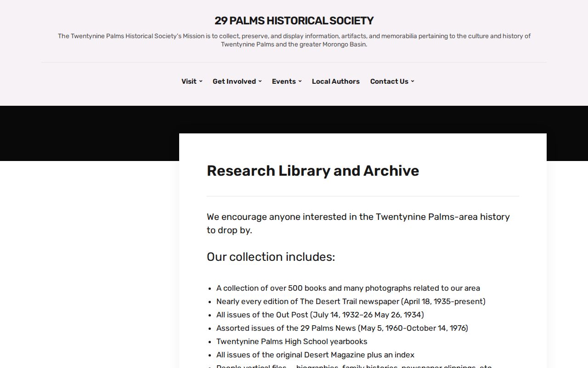588x368 pixels.
Task: Click the High School yearbooks list item
Action: tap(292, 341)
